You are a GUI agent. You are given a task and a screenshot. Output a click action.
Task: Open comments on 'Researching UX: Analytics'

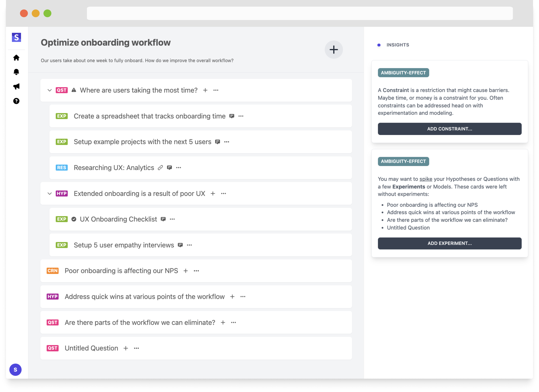pyautogui.click(x=170, y=168)
